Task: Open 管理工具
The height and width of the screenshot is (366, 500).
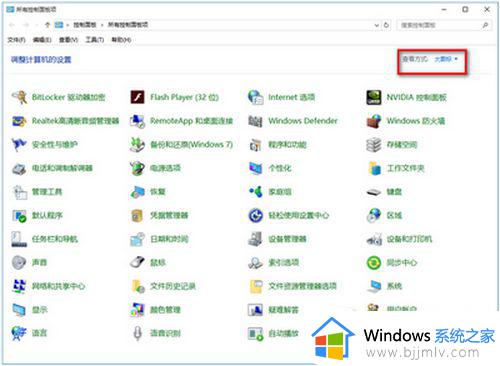Action: pos(37,192)
